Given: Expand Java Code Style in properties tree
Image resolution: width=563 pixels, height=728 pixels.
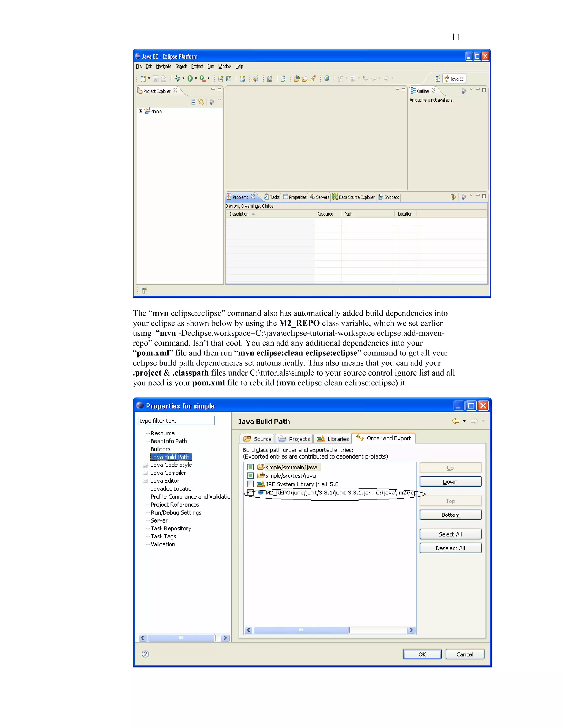Looking at the screenshot, I should coord(145,465).
